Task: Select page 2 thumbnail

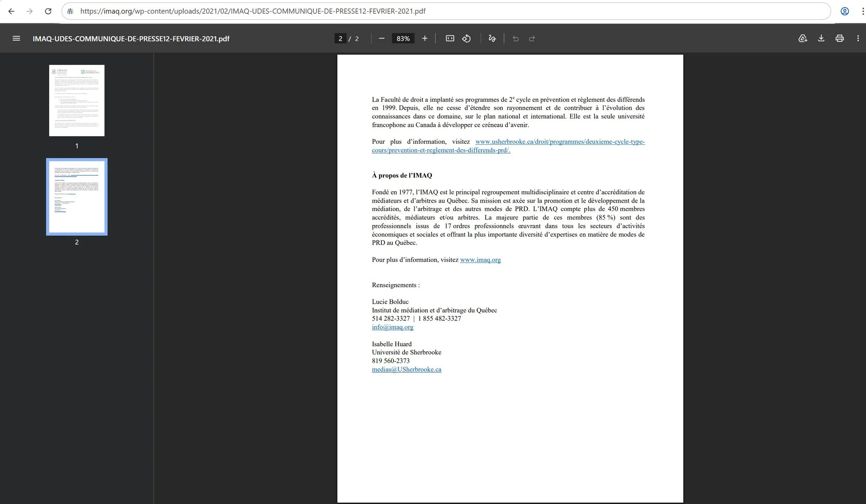Action: 77,197
